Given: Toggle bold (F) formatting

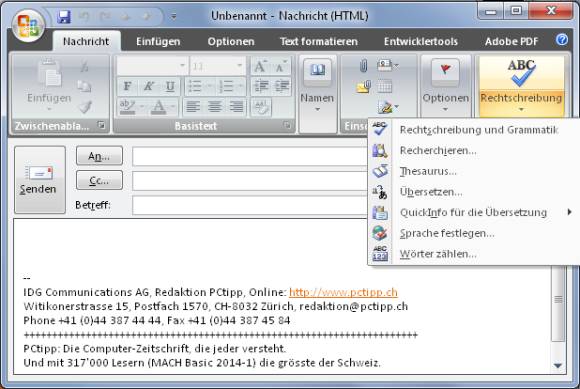Looking at the screenshot, I should 127,87.
